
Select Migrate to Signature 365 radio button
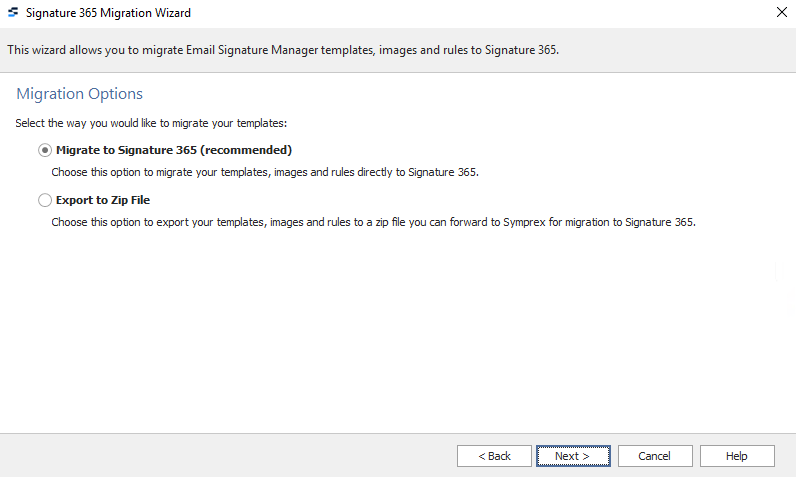point(45,150)
